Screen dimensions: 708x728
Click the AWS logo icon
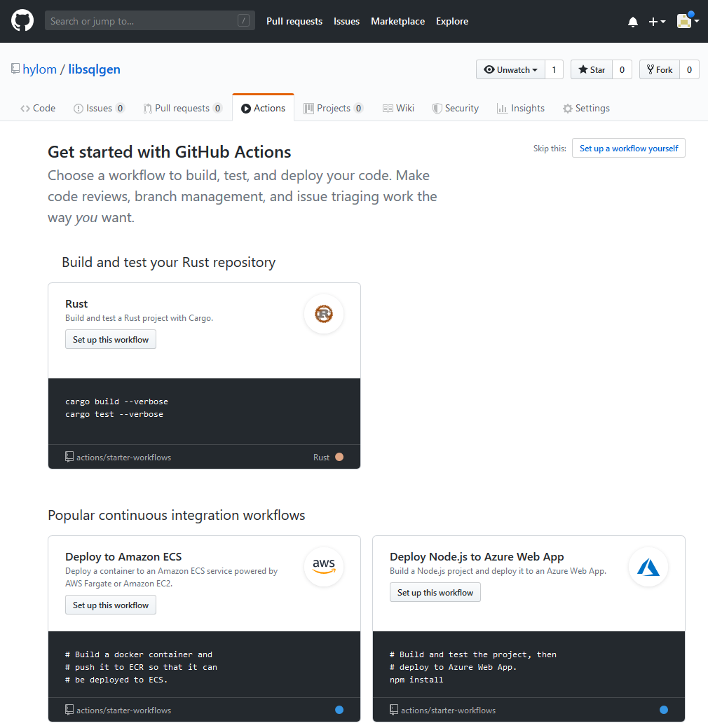tap(324, 566)
